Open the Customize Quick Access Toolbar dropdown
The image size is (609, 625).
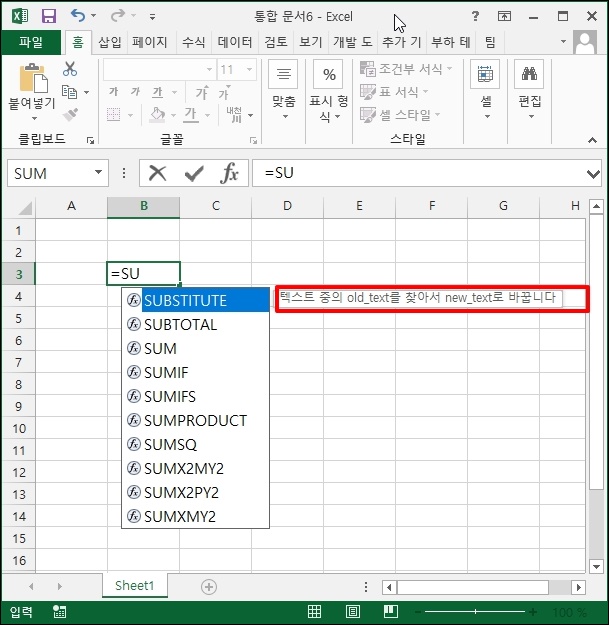coord(152,16)
